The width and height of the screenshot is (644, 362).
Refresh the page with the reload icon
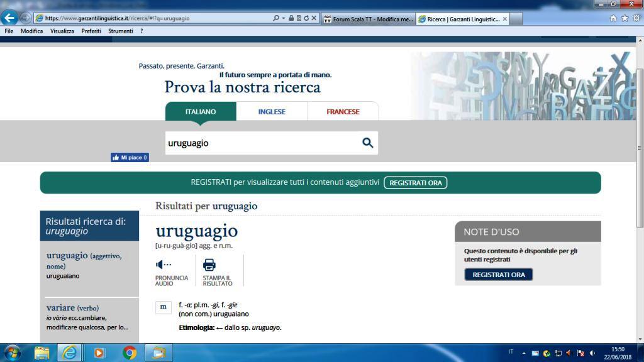(x=306, y=18)
